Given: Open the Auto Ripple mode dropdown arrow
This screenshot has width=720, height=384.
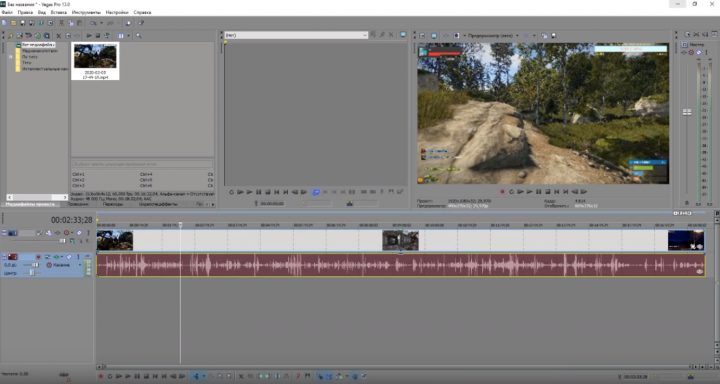Looking at the screenshot, I should click(x=347, y=376).
